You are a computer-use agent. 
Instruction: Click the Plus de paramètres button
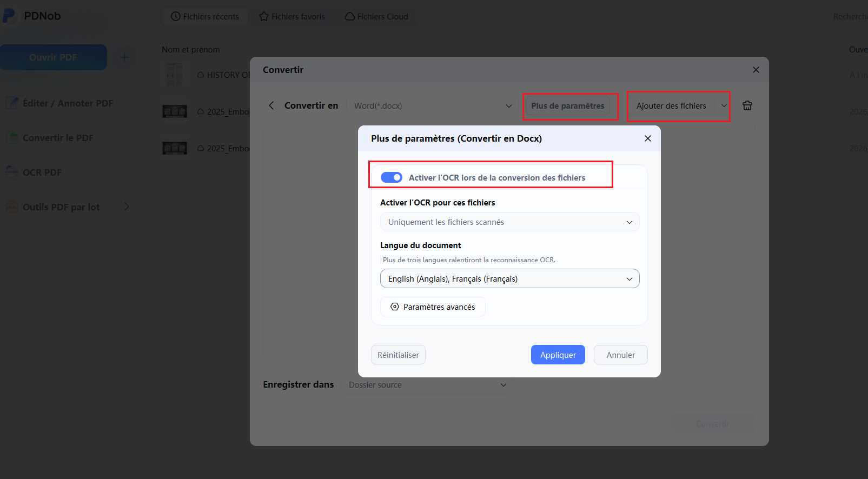point(567,106)
